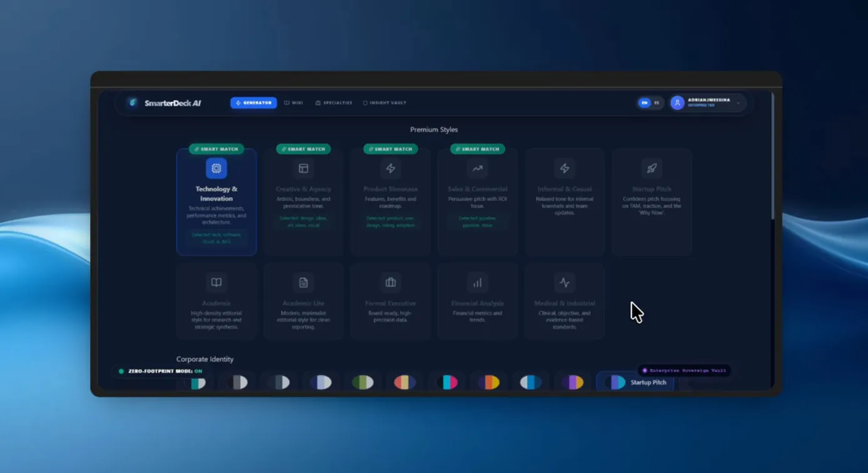Pick the white and blue identity swatch
This screenshot has height=473, width=868.
531,382
